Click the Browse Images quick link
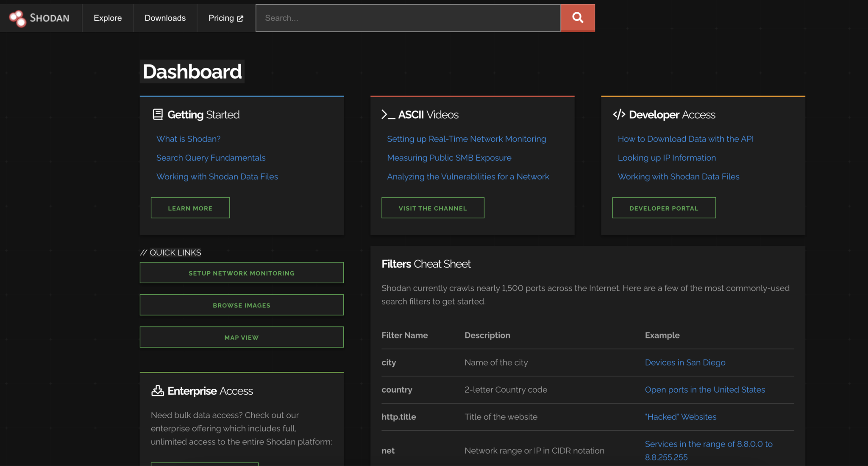This screenshot has height=466, width=868. pyautogui.click(x=241, y=305)
